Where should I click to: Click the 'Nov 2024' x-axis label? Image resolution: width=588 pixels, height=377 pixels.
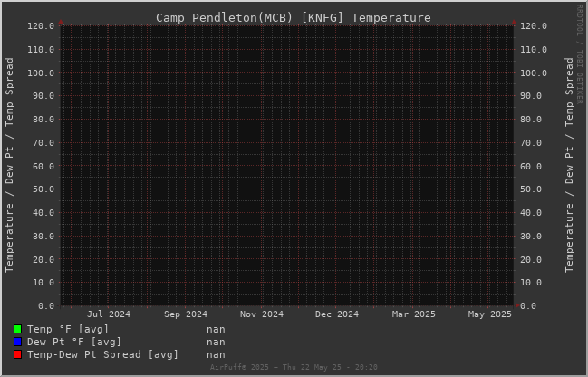tap(262, 314)
